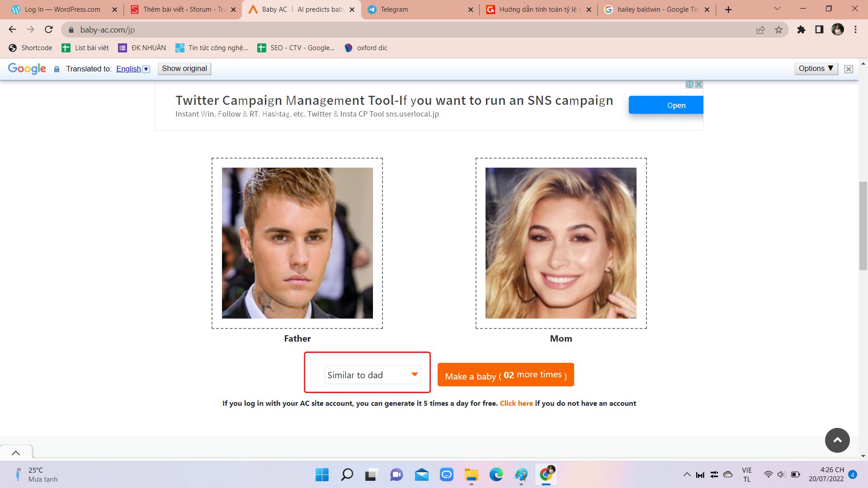Click the browser forward arrow

(x=30, y=29)
